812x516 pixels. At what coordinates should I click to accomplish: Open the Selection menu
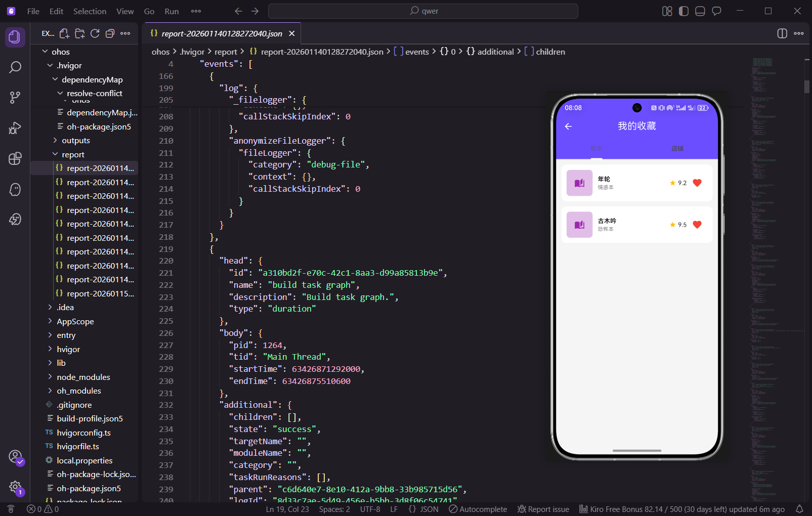pos(90,11)
